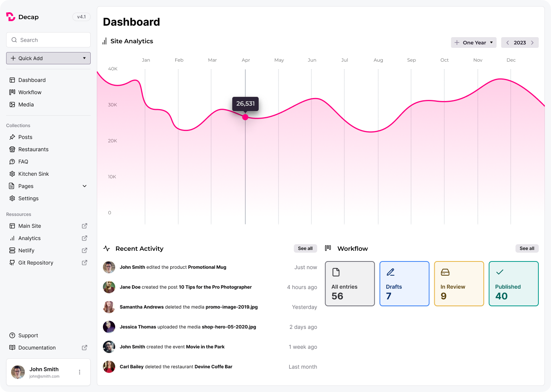Click '10 Tips for the Pro Photographer'
Viewport: 551px width, 392px height.
pos(215,287)
